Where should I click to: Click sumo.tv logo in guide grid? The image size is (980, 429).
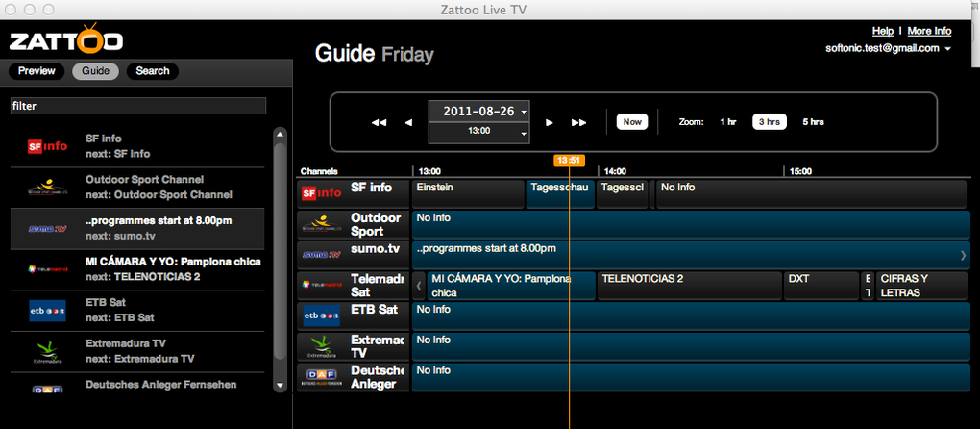click(322, 255)
